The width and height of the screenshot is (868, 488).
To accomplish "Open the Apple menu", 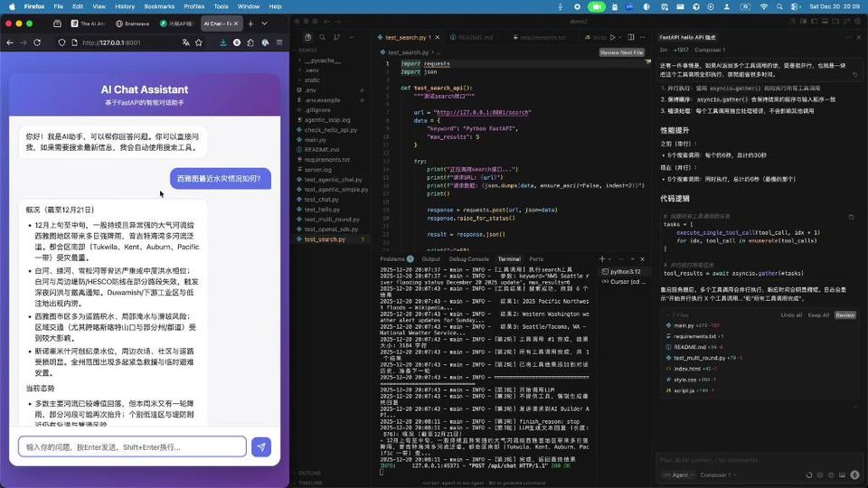I will click(x=12, y=6).
